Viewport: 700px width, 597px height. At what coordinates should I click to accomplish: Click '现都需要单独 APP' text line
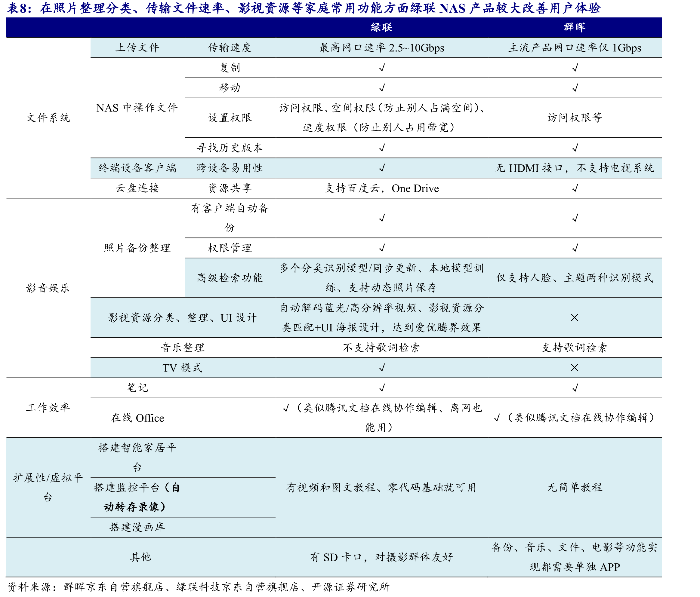tap(575, 567)
